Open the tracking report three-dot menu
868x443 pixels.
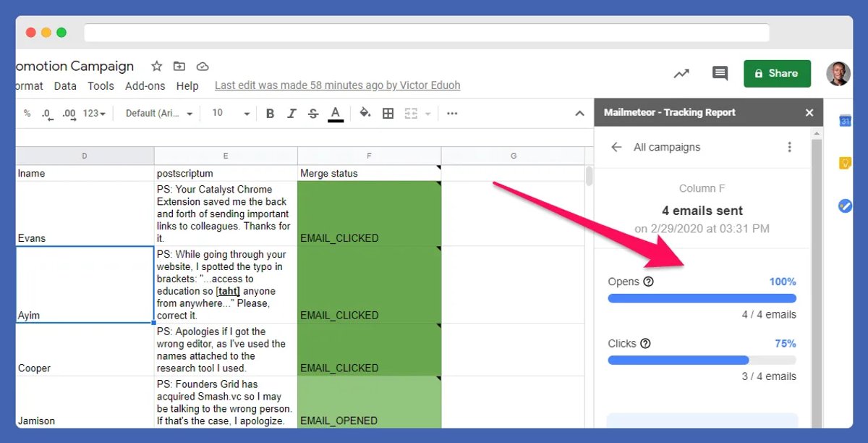(x=789, y=147)
